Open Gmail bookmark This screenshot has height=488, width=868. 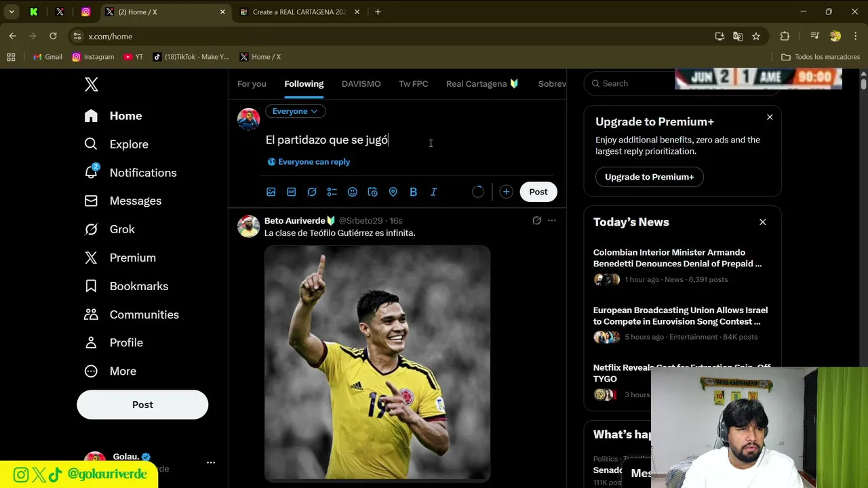point(47,57)
